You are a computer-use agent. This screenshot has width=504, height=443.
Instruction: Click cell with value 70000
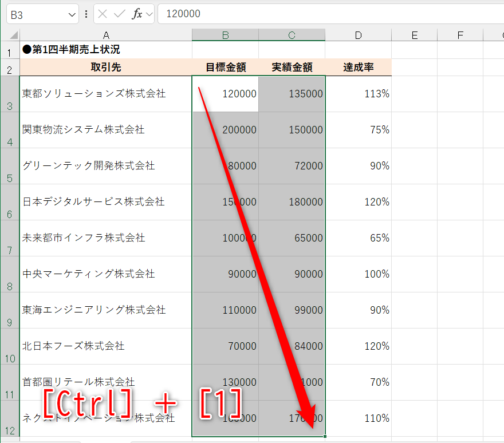[225, 346]
